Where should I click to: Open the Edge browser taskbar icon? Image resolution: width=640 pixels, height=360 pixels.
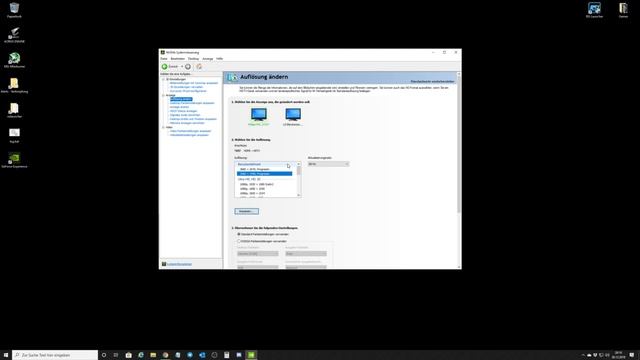[141, 355]
